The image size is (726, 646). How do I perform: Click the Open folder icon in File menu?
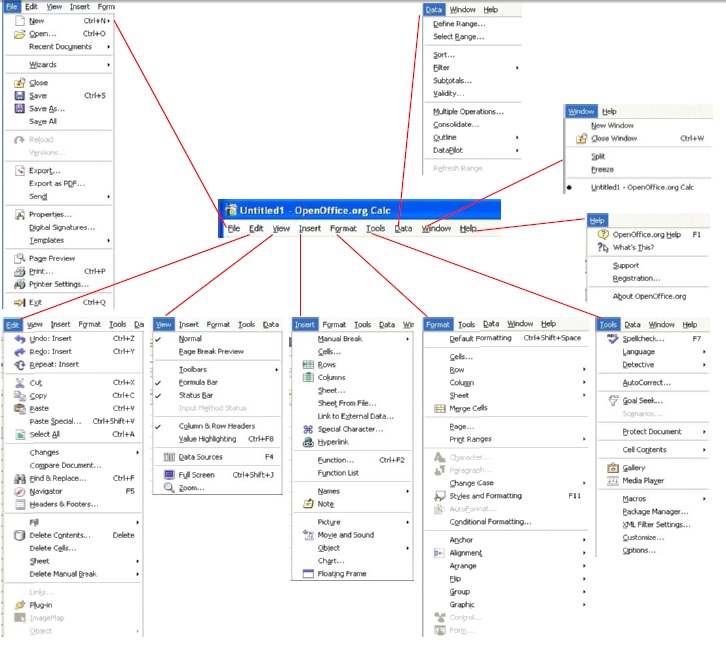[x=19, y=34]
